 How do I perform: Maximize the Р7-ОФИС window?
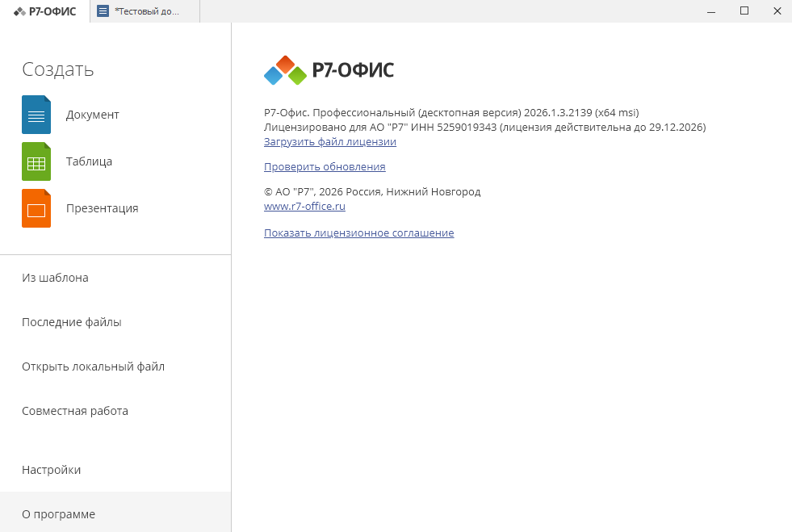point(744,11)
